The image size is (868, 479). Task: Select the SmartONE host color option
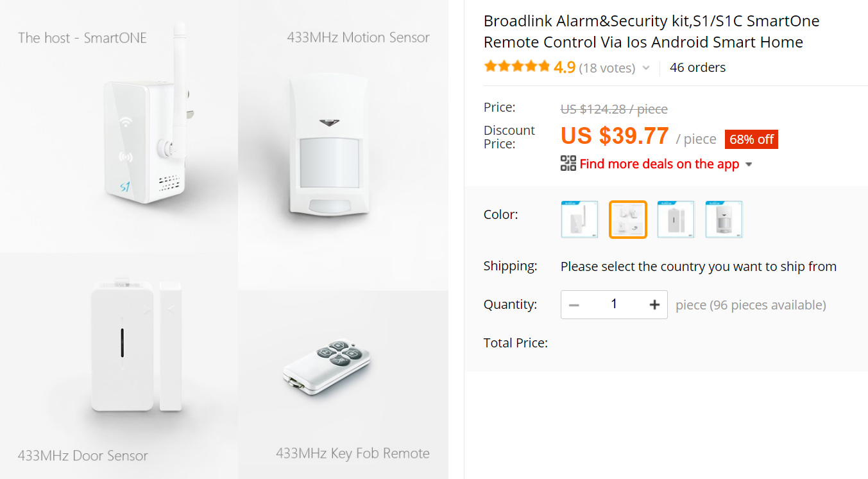[x=579, y=220]
